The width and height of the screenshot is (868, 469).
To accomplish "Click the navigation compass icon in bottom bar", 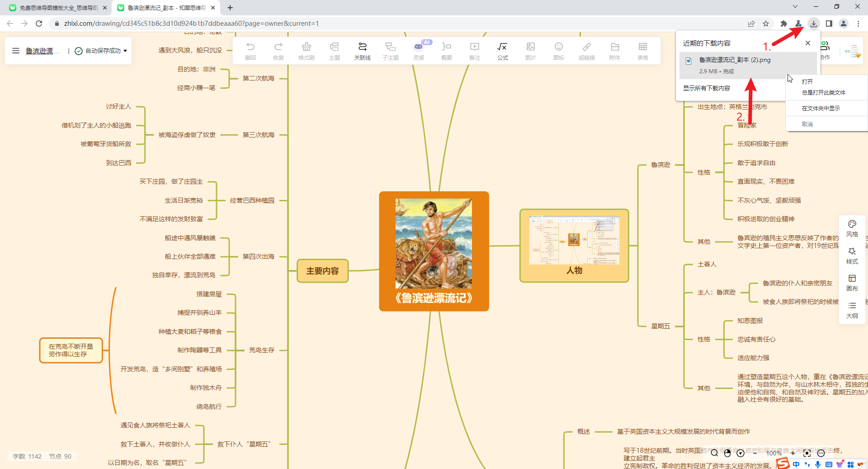I will click(x=741, y=453).
